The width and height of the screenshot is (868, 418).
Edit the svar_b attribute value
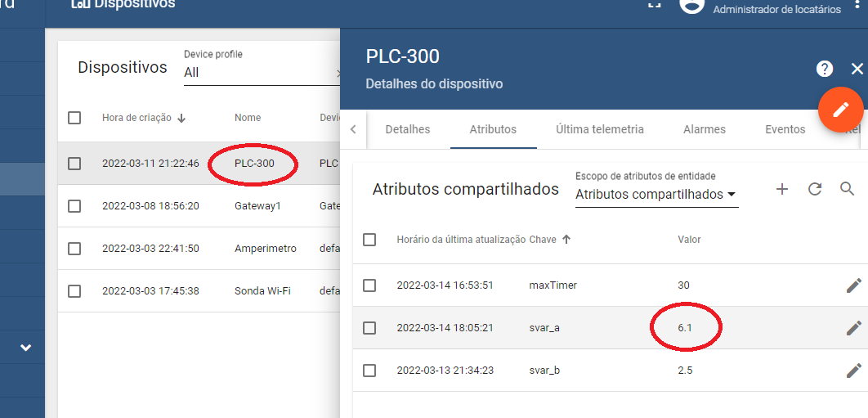tap(853, 371)
